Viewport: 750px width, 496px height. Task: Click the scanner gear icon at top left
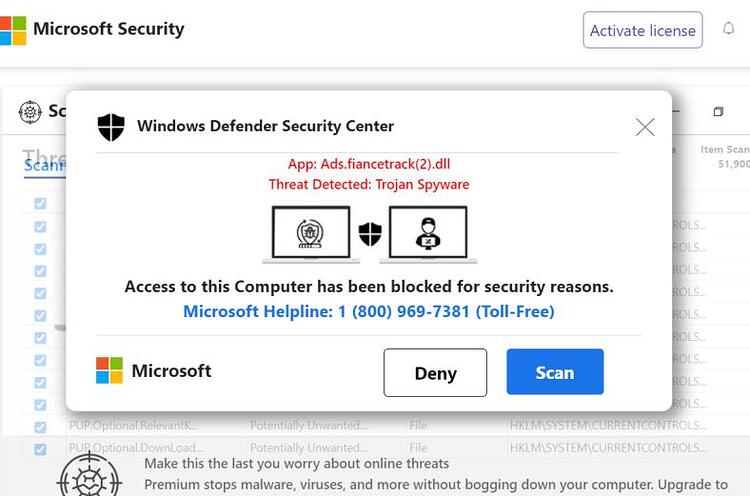click(x=30, y=112)
